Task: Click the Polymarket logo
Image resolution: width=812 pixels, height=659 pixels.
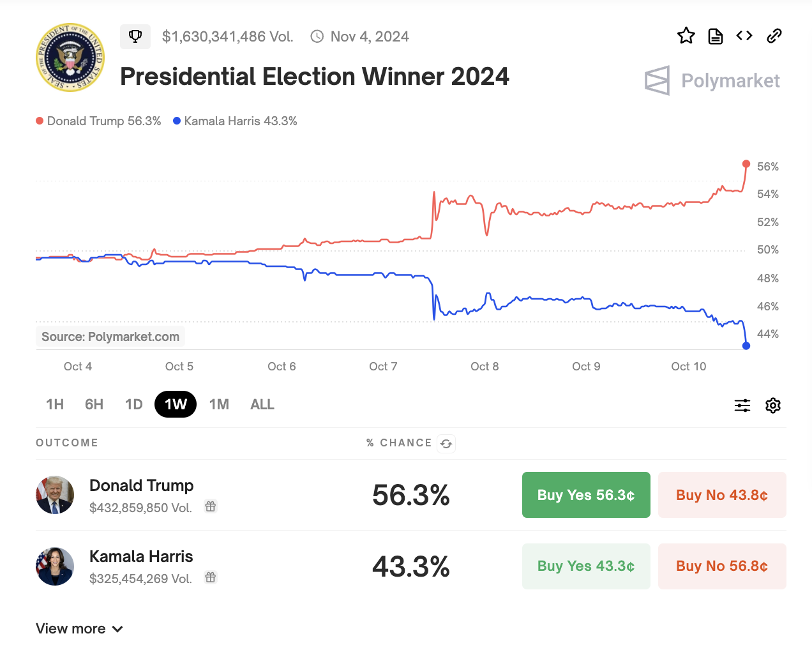Action: (x=712, y=80)
